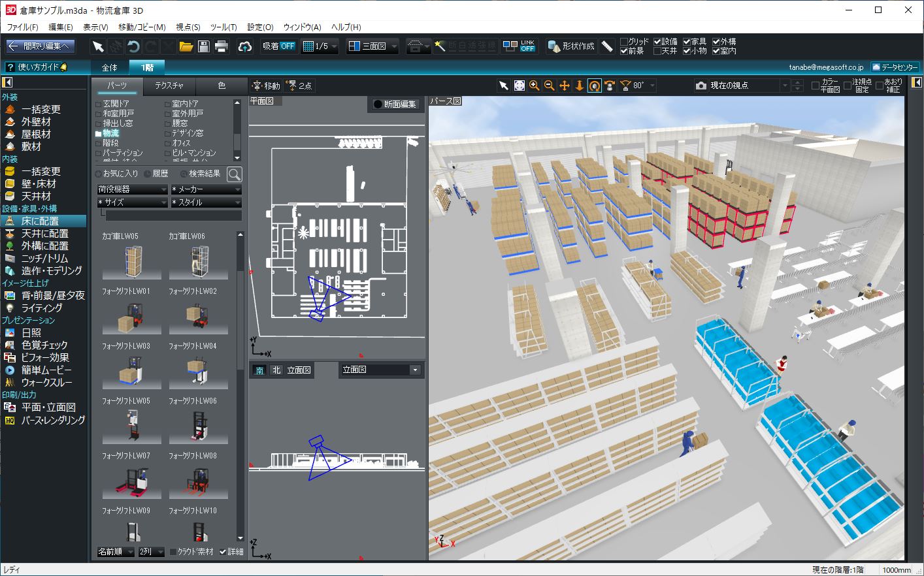Viewport: 924px width, 576px height.
Task: Click the parts search magnifier icon
Action: tap(235, 174)
